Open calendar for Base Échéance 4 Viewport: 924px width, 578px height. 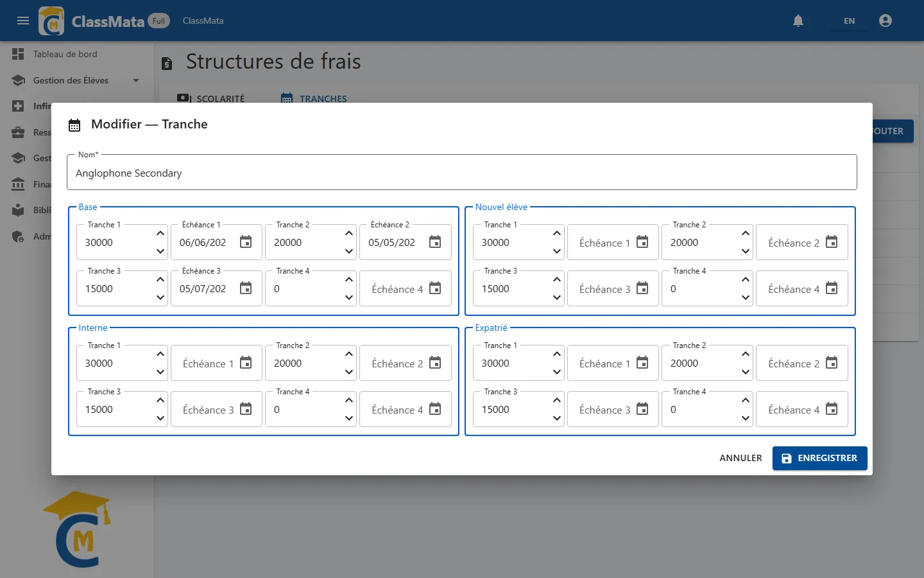(x=435, y=288)
